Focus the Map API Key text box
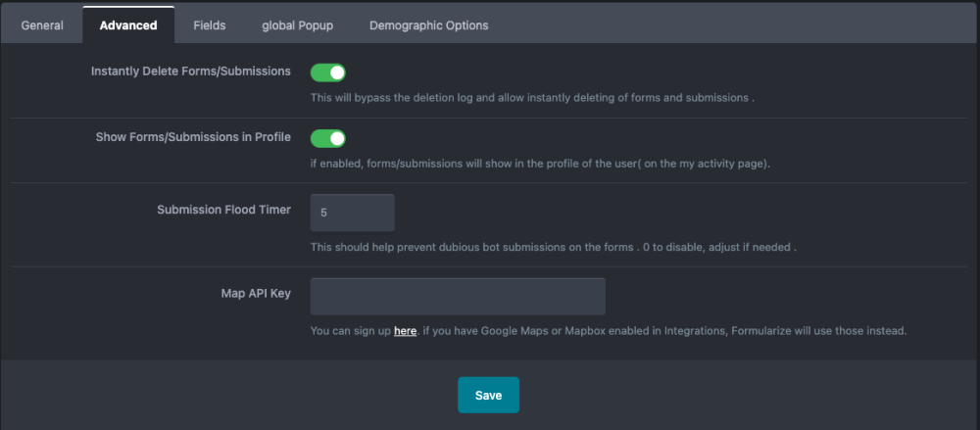 458,297
